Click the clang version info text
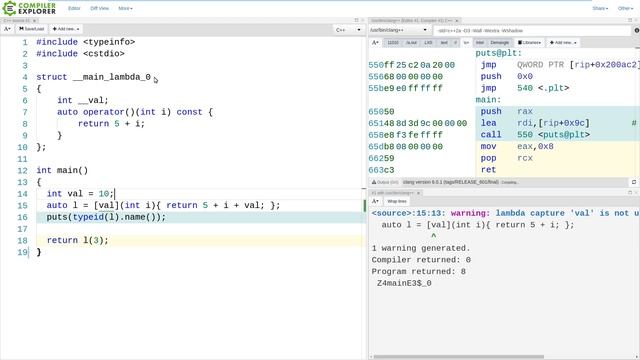Image resolution: width=640 pixels, height=360 pixels. (451, 182)
